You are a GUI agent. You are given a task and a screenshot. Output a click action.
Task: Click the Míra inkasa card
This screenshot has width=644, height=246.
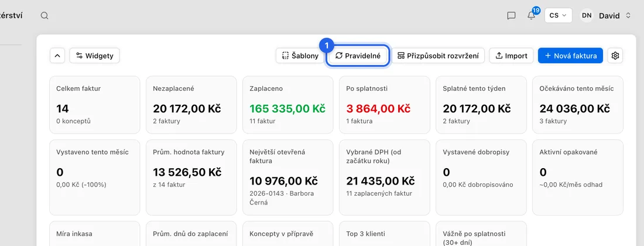click(94, 234)
